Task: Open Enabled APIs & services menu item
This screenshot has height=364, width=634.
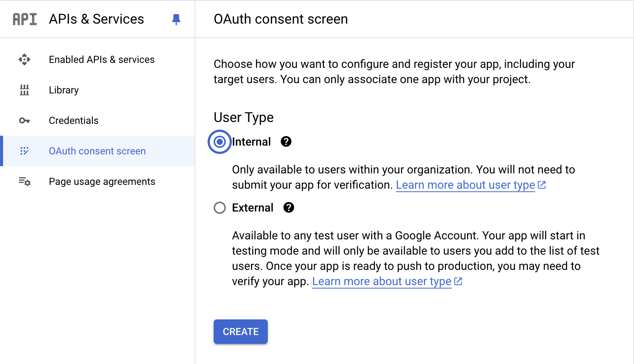Action: click(98, 59)
